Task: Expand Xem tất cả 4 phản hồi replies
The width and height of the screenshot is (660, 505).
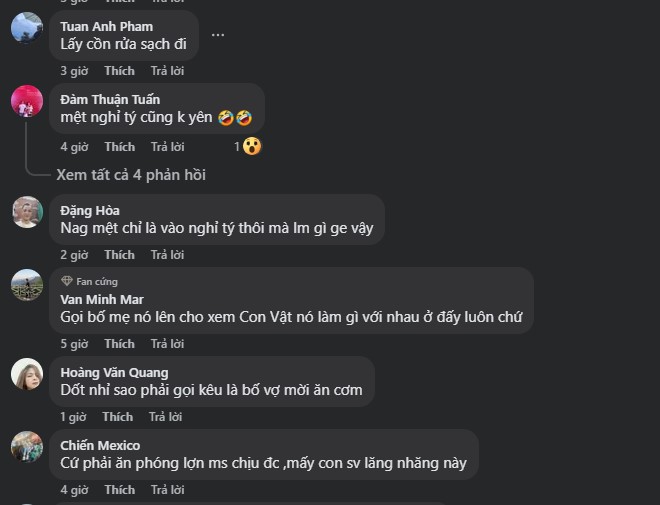Action: [x=131, y=175]
